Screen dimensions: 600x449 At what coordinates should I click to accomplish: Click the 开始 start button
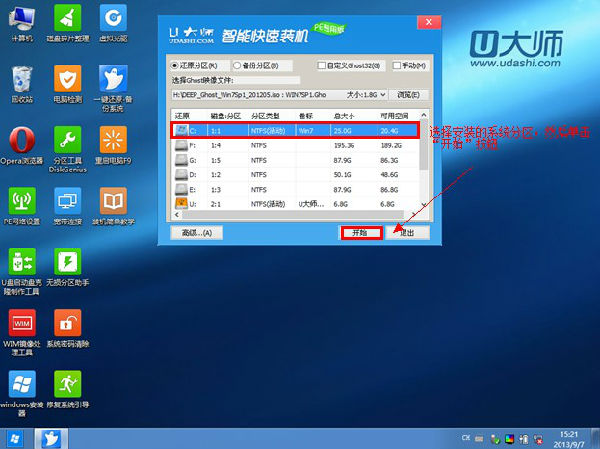[361, 232]
